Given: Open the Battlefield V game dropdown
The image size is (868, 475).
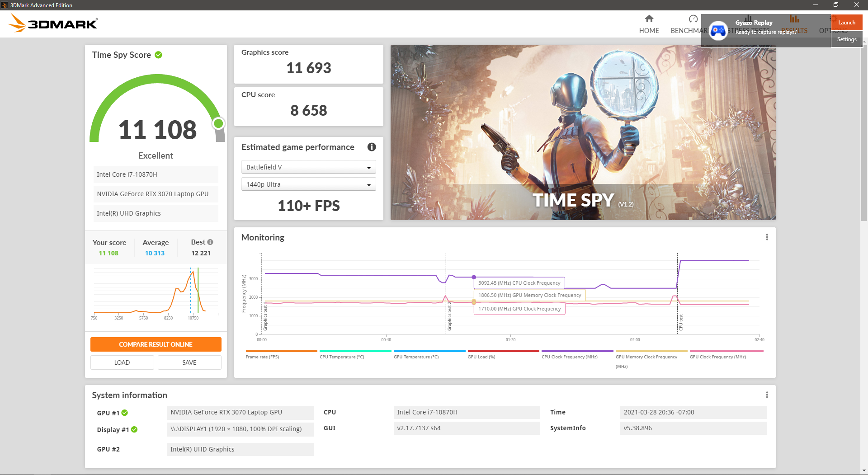Looking at the screenshot, I should point(309,167).
